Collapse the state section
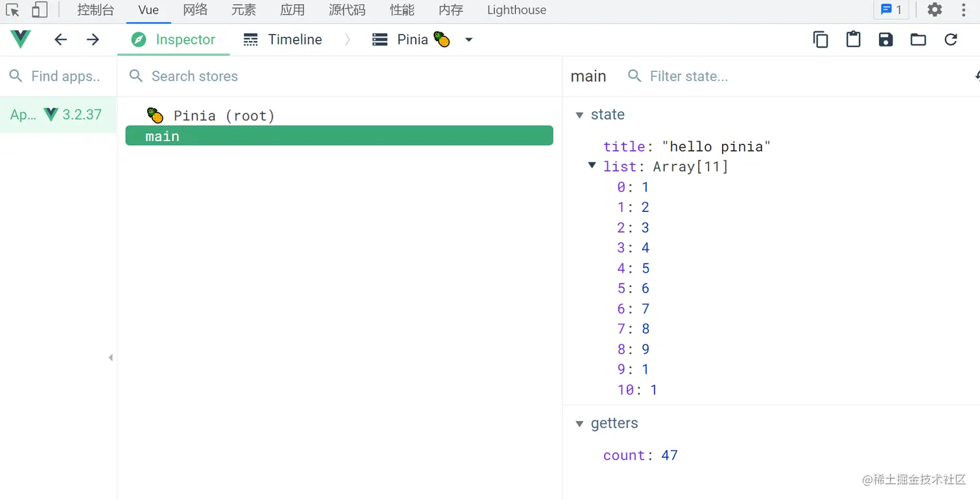This screenshot has width=980, height=500. click(580, 115)
